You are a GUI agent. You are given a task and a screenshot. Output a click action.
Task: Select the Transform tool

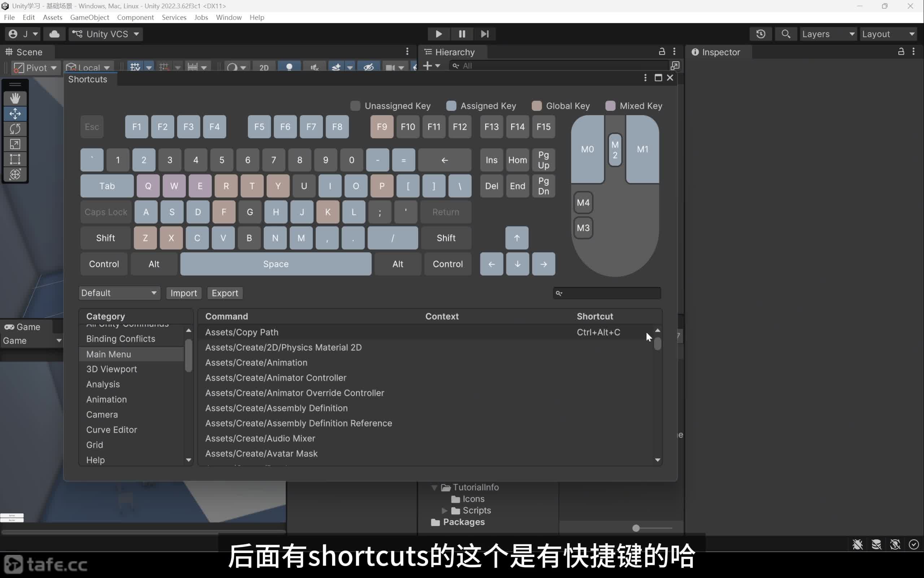(15, 174)
